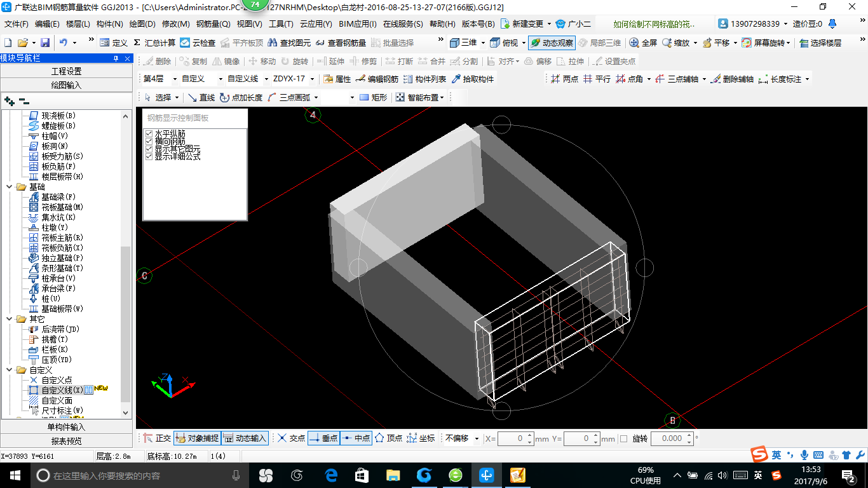868x488 pixels.
Task: Toggle 对象捕捉 object snap
Action: [x=197, y=438]
